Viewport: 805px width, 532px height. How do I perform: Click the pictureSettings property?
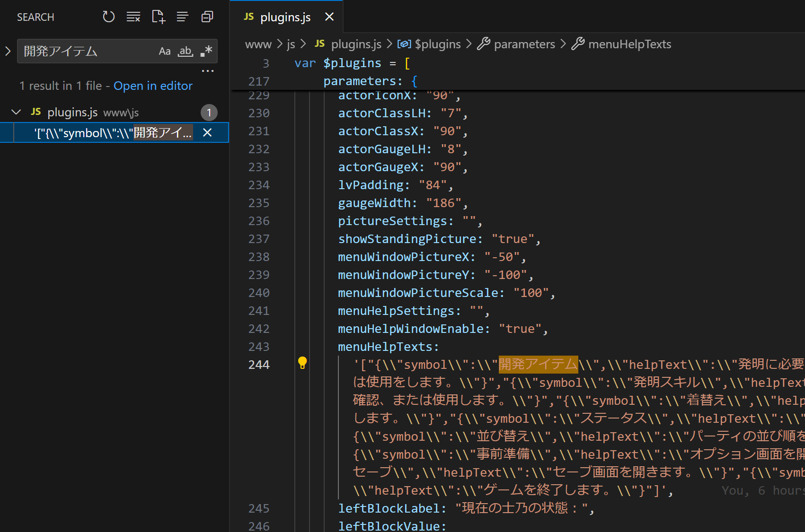pos(392,221)
